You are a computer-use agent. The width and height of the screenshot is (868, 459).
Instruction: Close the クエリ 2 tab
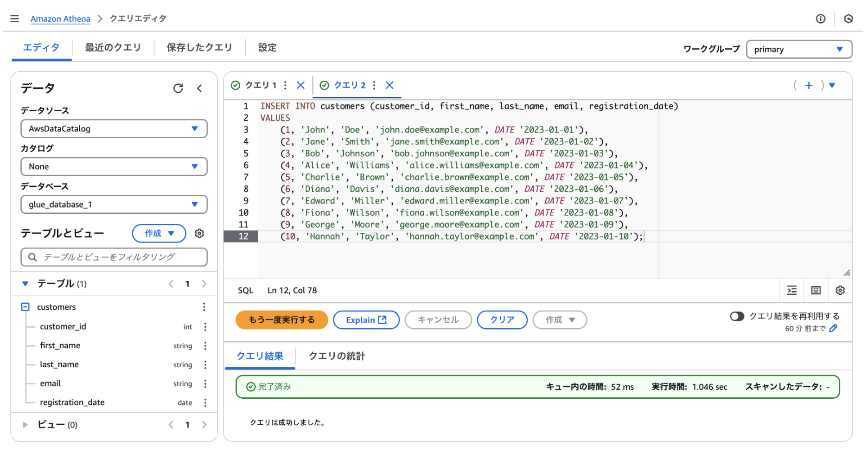389,85
